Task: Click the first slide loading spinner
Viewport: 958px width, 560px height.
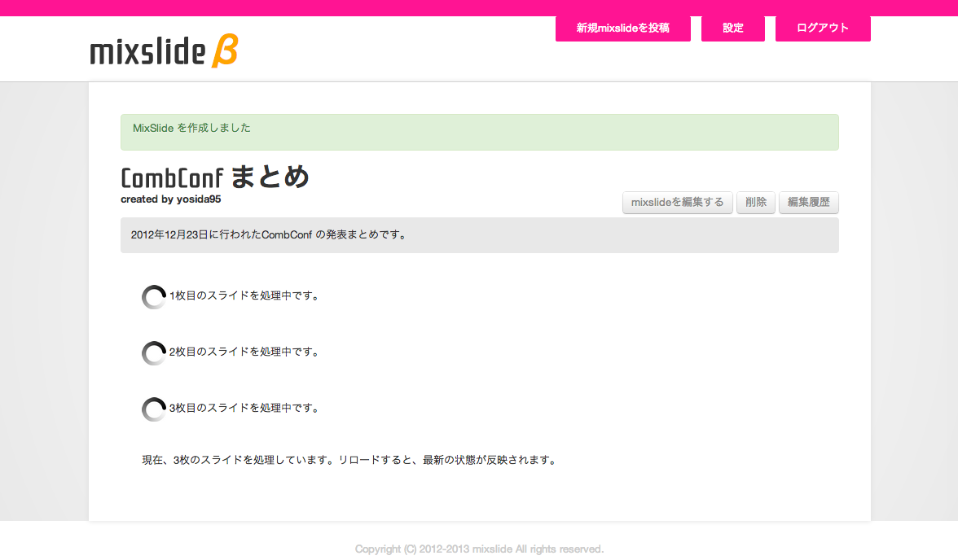Action: (154, 297)
